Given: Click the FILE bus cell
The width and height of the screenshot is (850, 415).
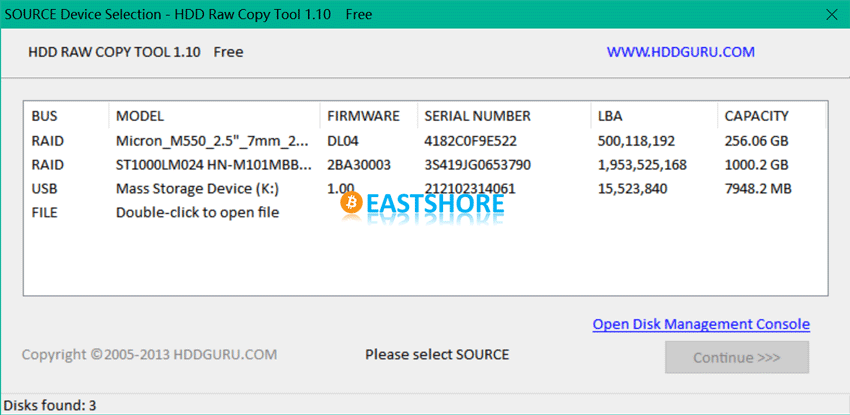Looking at the screenshot, I should click(x=44, y=212).
